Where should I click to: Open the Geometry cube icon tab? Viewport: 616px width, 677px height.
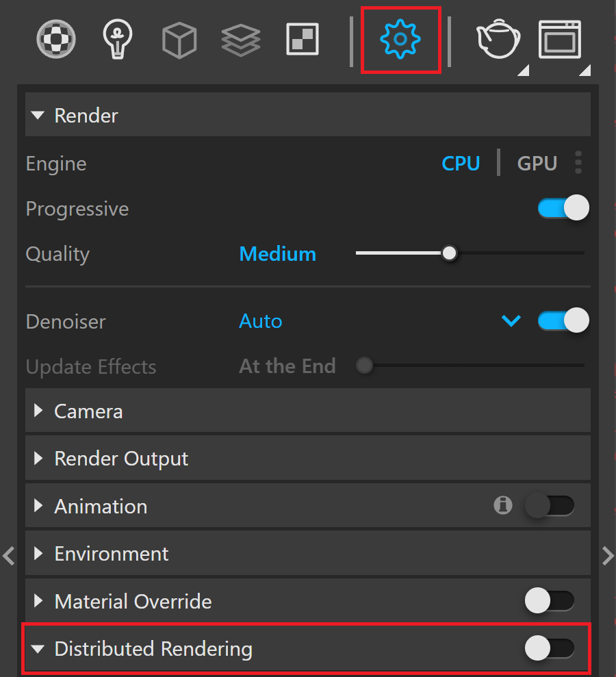coord(179,40)
